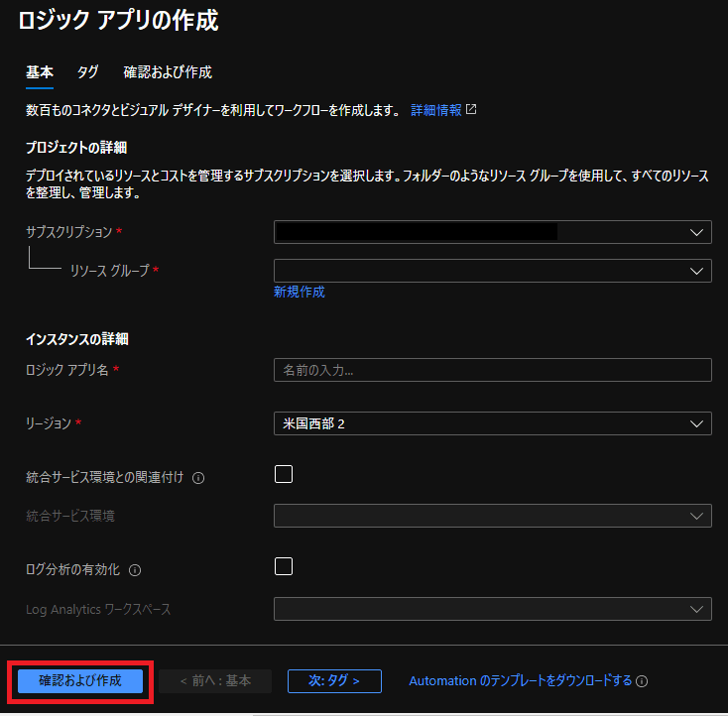Click the 確認および作成 button
The width and height of the screenshot is (728, 716).
coord(80,681)
